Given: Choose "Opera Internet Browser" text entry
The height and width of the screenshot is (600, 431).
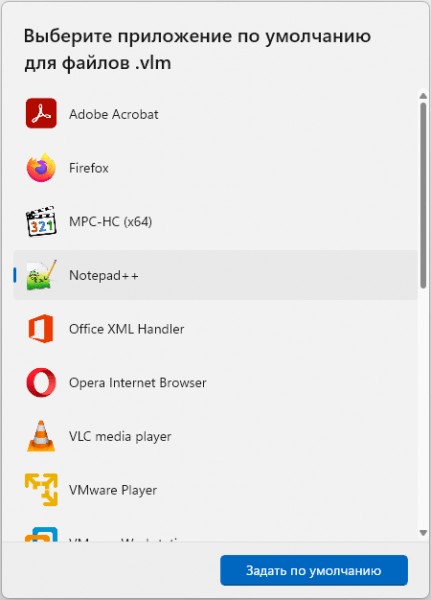Looking at the screenshot, I should tap(138, 383).
